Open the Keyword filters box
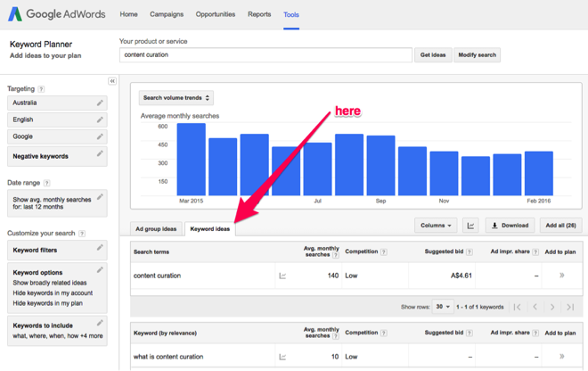This screenshot has height=371, width=588. tap(57, 250)
